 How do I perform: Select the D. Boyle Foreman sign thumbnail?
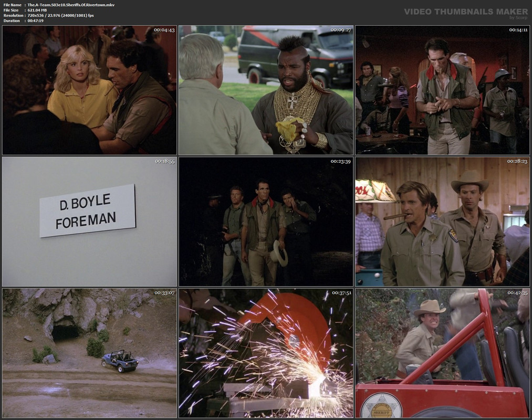tap(90, 222)
